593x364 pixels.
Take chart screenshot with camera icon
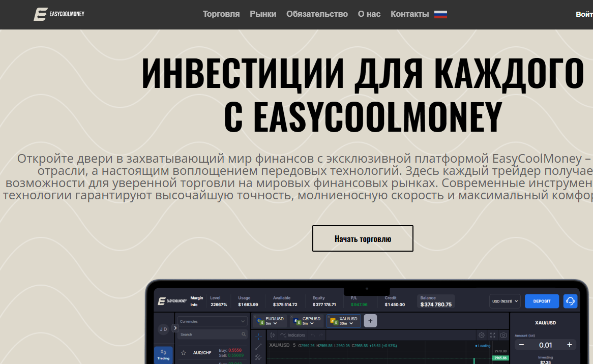click(x=503, y=335)
